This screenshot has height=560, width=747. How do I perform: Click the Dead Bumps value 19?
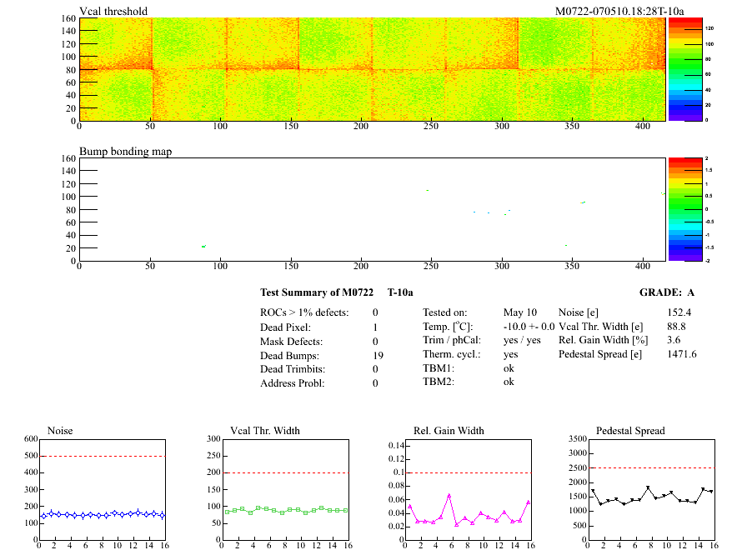pyautogui.click(x=378, y=356)
